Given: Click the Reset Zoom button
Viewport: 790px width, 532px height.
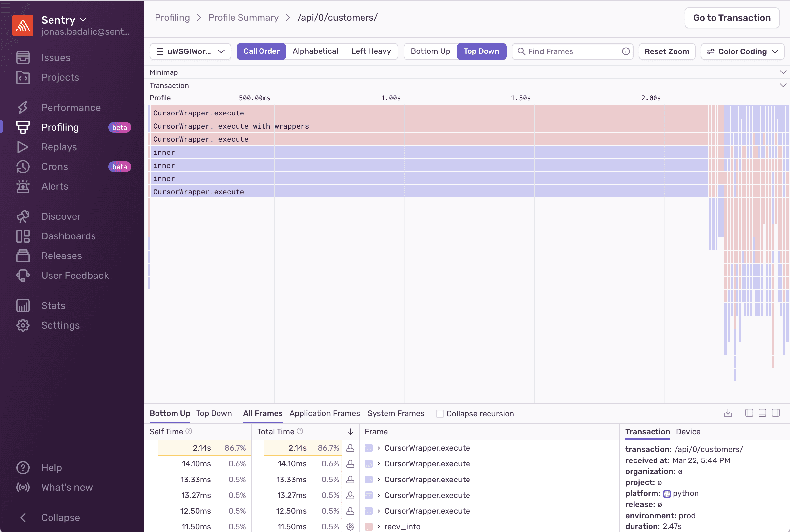Looking at the screenshot, I should pyautogui.click(x=667, y=51).
